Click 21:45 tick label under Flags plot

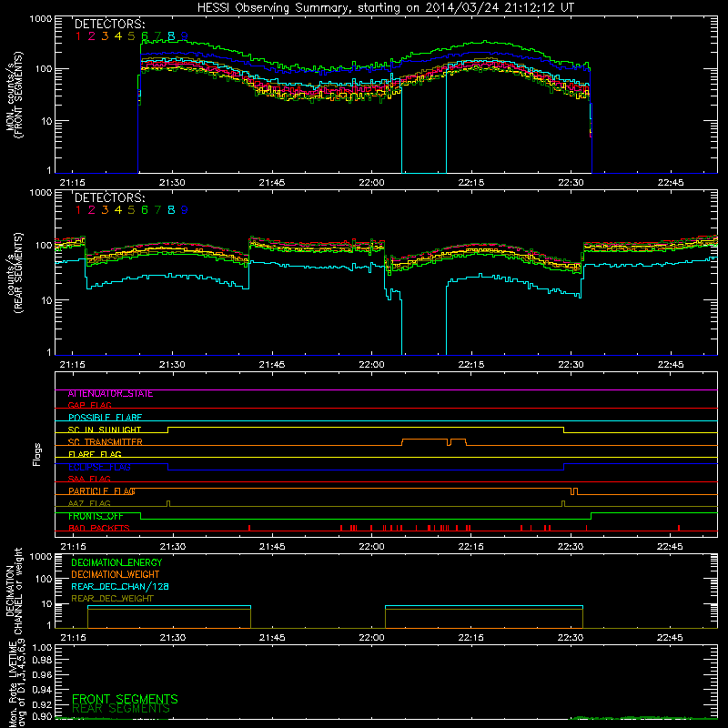tap(272, 547)
